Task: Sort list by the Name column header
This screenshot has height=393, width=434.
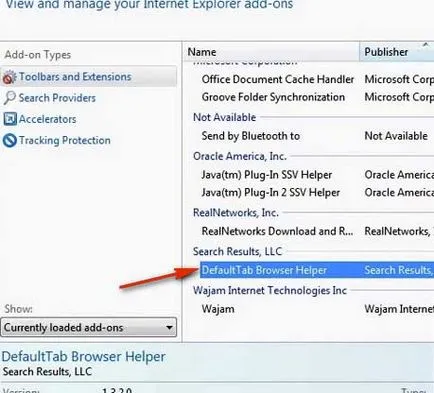Action: (x=271, y=52)
